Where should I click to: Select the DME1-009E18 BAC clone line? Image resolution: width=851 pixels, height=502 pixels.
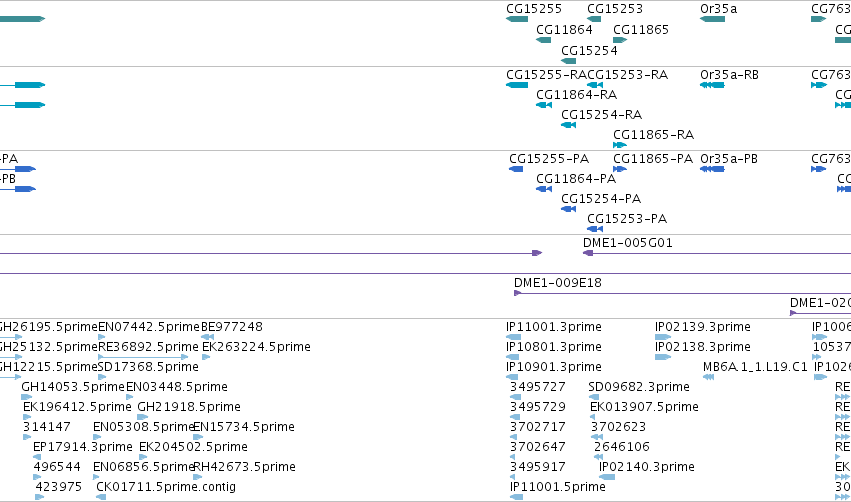point(682,294)
